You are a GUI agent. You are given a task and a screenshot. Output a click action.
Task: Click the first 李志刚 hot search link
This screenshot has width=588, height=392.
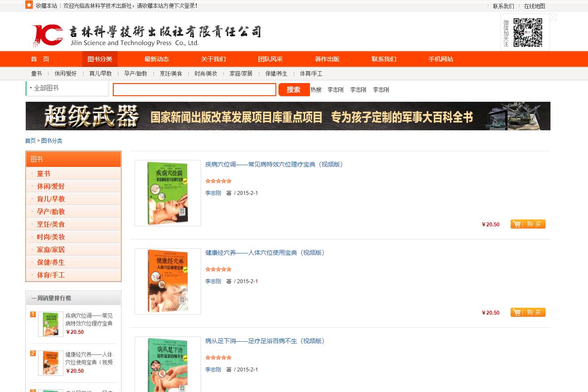[335, 90]
